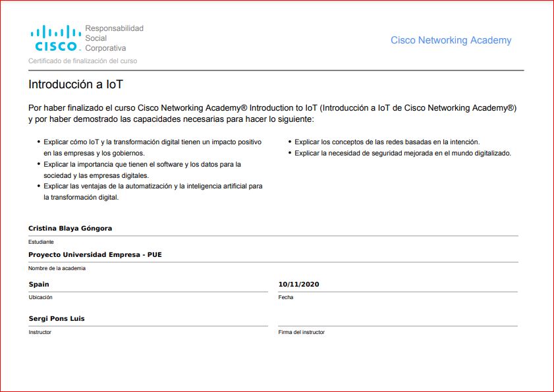Click the bullet about automation and artificial intelligence

pyautogui.click(x=152, y=192)
